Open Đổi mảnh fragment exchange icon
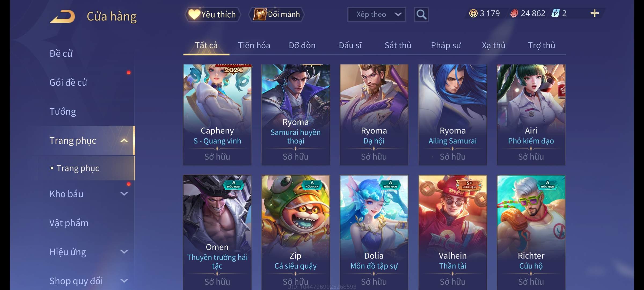This screenshot has height=290, width=644. click(x=260, y=14)
